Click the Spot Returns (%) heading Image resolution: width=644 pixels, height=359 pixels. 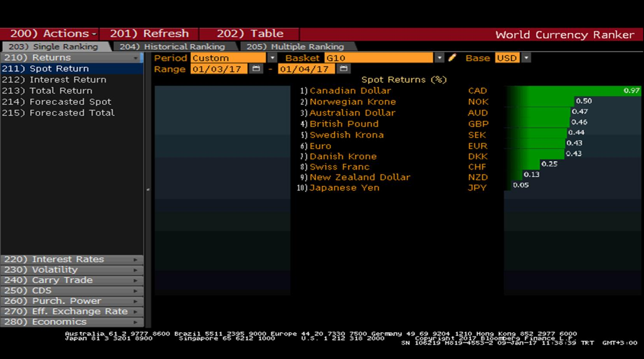tap(404, 80)
